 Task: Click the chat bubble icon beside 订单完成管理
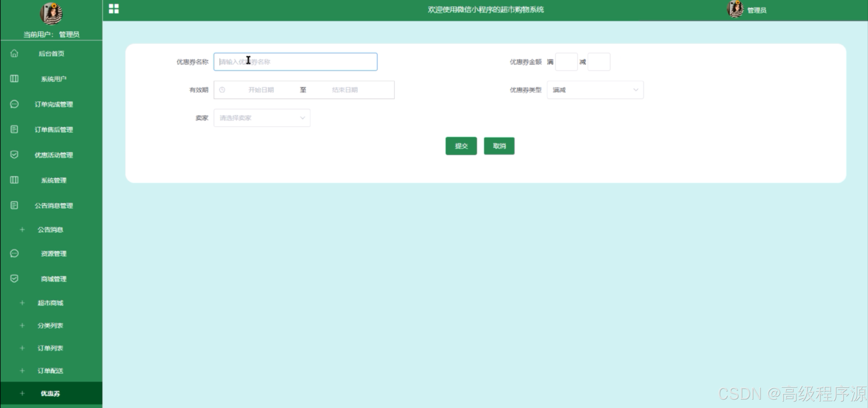point(14,104)
